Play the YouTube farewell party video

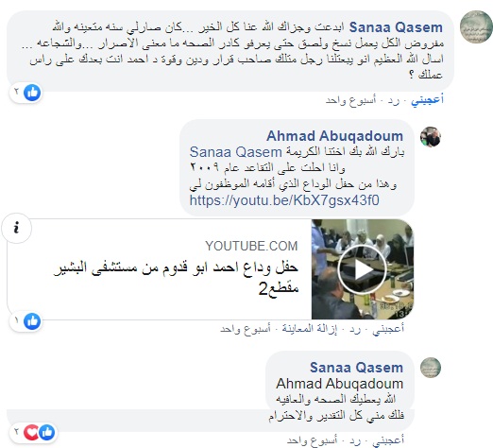[362, 269]
